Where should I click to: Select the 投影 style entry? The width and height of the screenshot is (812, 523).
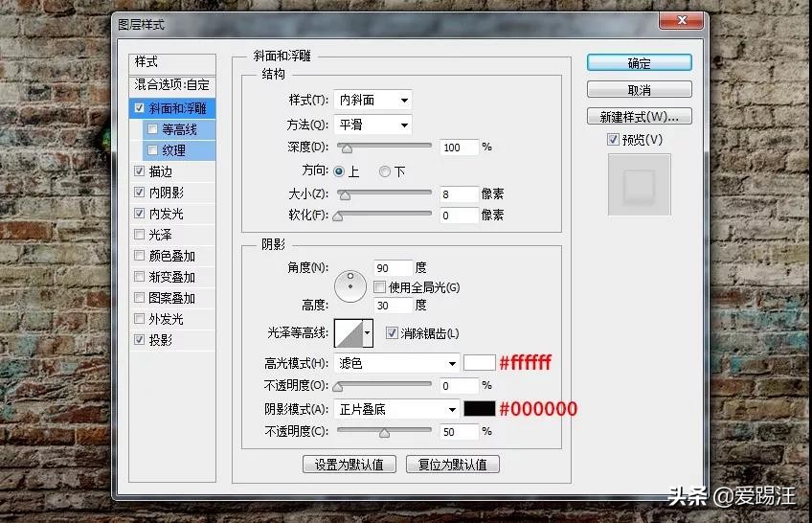161,340
